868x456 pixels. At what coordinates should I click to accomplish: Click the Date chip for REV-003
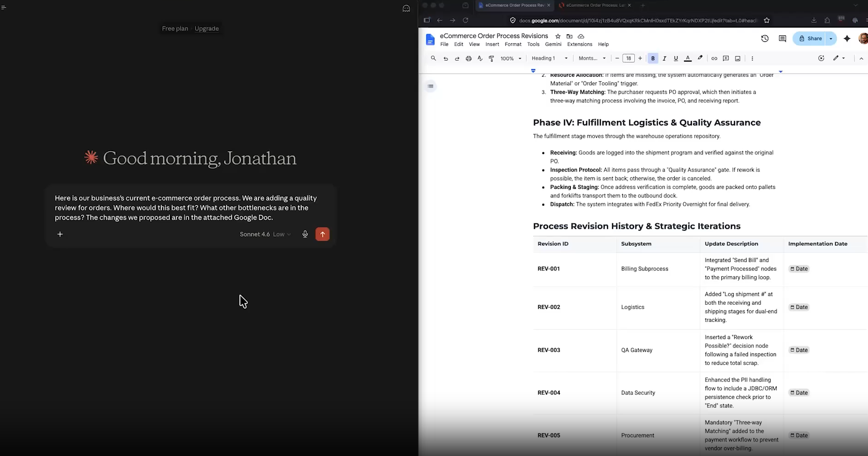(799, 350)
